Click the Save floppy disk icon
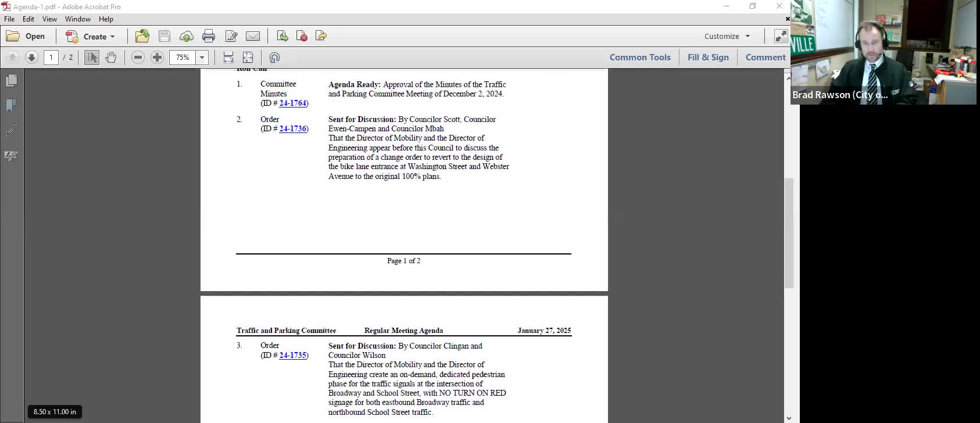980x423 pixels. click(164, 36)
